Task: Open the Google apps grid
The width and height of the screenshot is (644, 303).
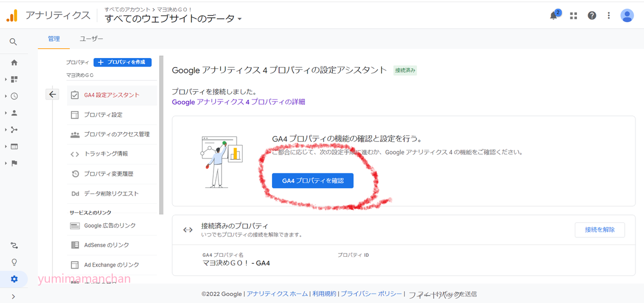Action: point(574,16)
